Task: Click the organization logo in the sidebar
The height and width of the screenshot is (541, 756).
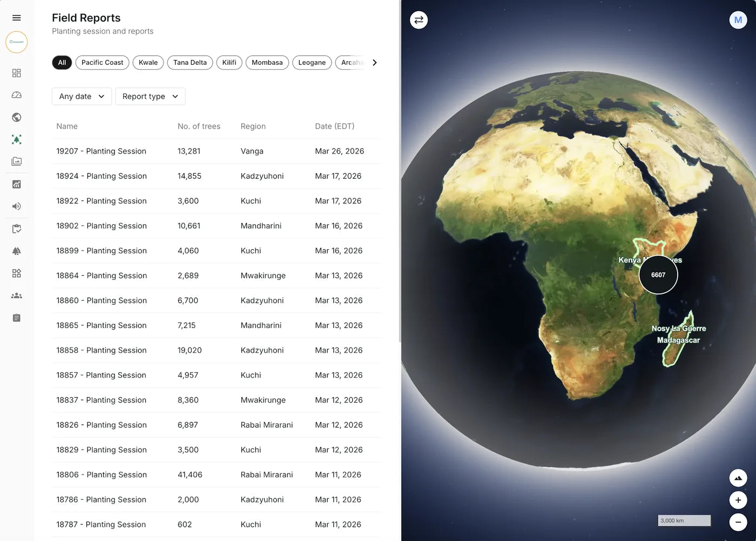Action: [x=17, y=42]
